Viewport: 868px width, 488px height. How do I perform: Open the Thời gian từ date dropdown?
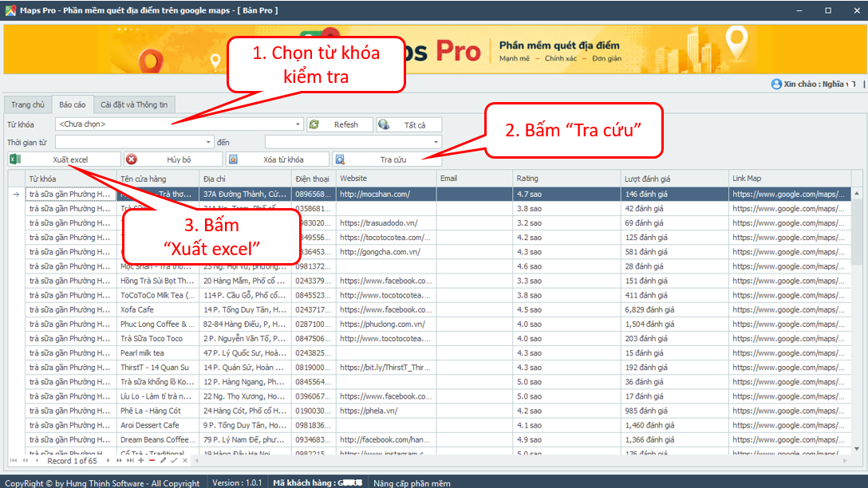pyautogui.click(x=208, y=142)
